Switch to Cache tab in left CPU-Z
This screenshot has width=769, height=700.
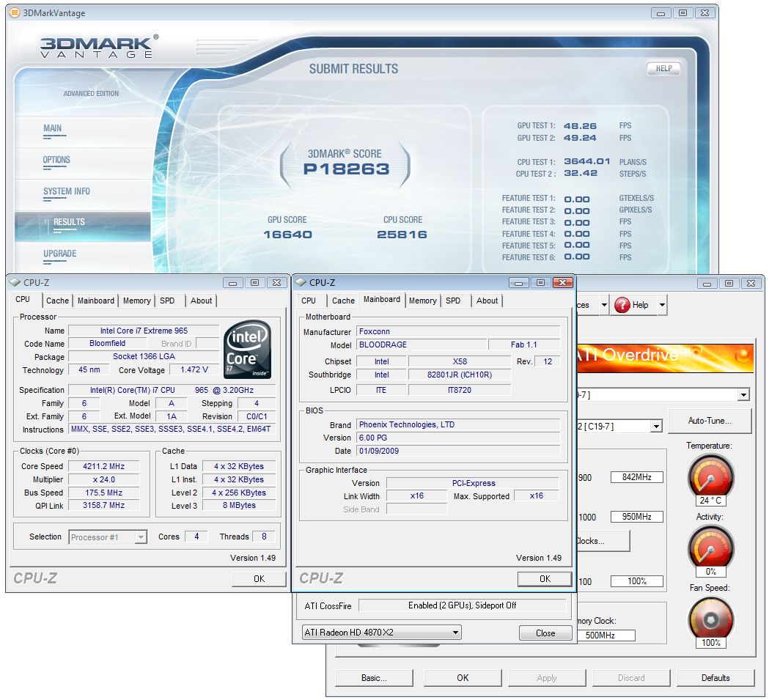click(57, 301)
